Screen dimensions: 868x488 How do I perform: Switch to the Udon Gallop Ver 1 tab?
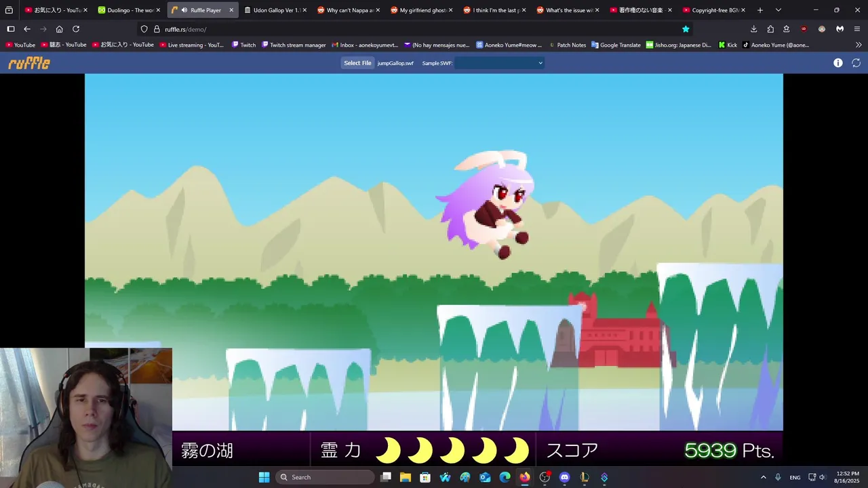(275, 10)
